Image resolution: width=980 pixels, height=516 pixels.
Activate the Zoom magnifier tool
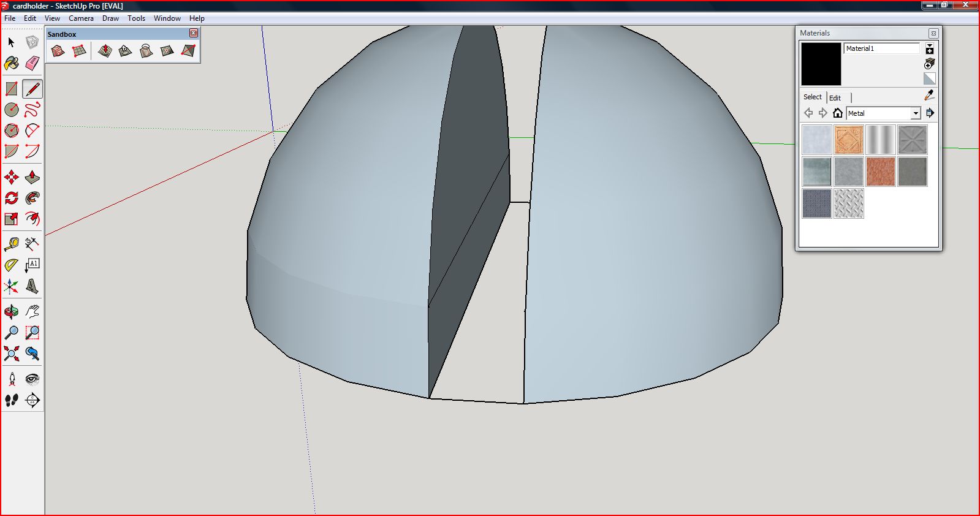[x=12, y=333]
